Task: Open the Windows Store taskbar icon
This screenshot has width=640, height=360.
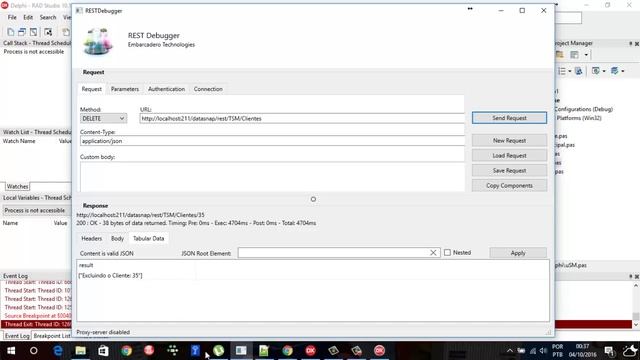Action: [x=103, y=351]
